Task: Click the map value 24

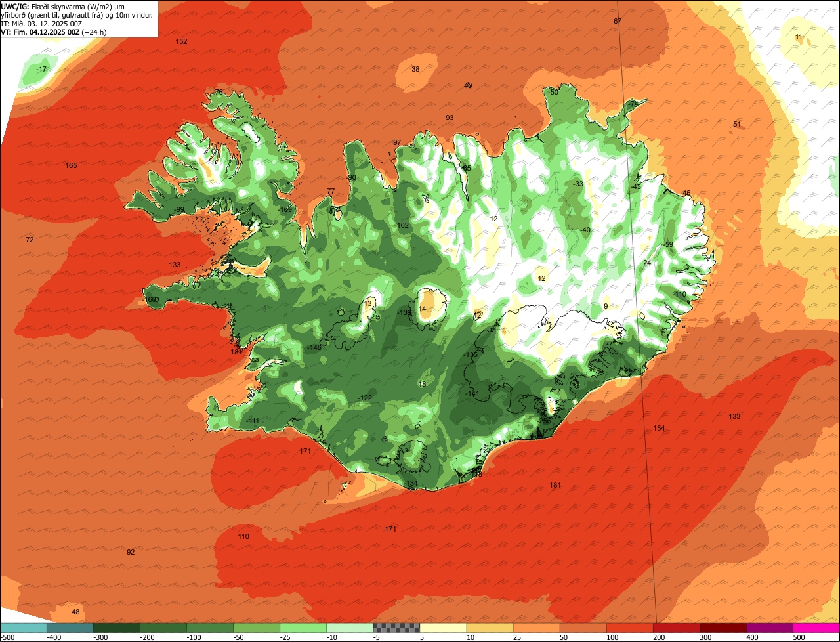Action: pyautogui.click(x=647, y=263)
